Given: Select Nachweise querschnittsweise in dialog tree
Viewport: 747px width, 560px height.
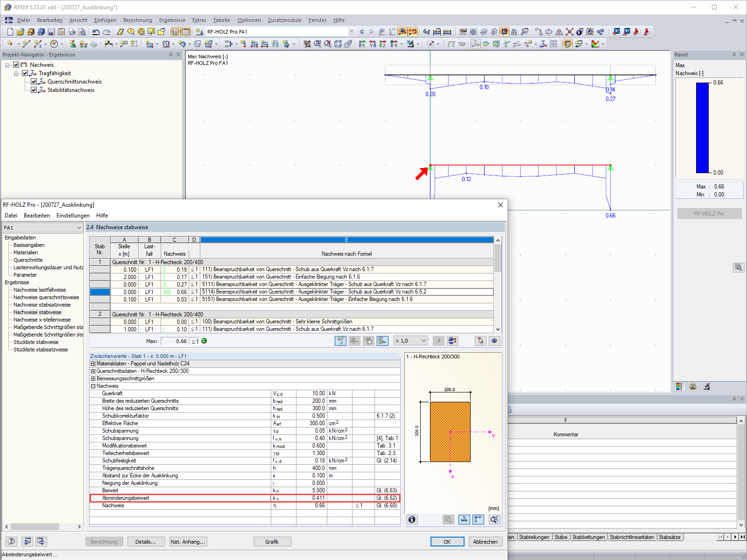Looking at the screenshot, I should point(46,297).
